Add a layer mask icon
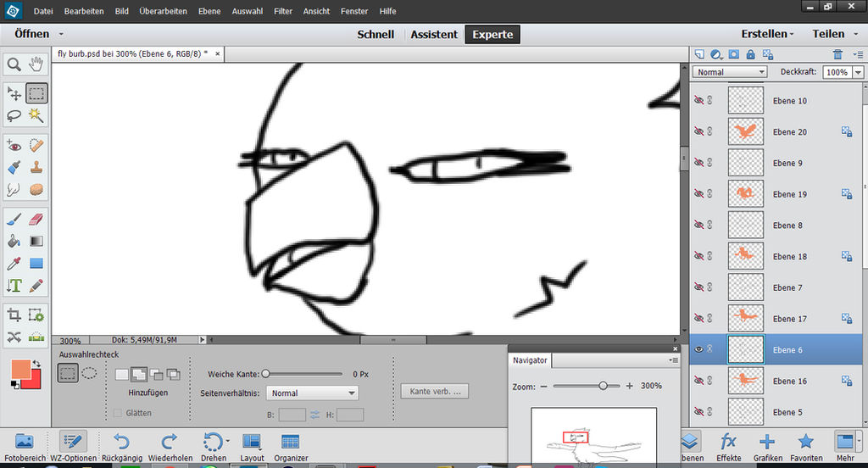 (733, 54)
